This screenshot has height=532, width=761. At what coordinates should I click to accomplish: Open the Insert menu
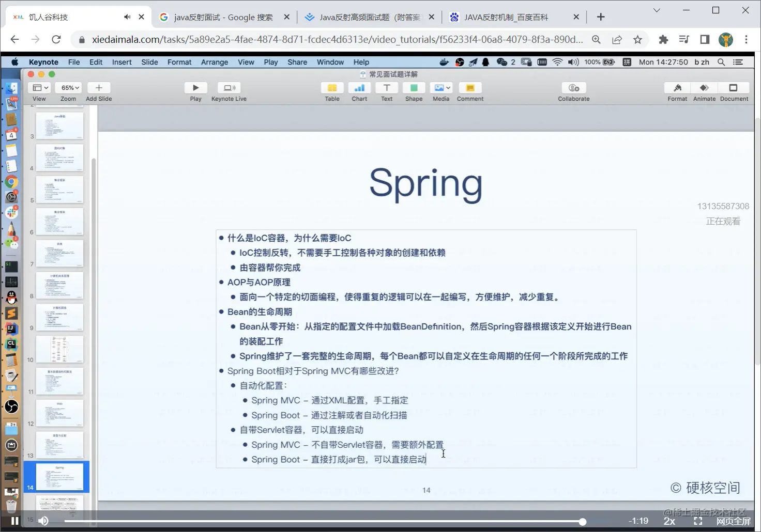(x=121, y=62)
